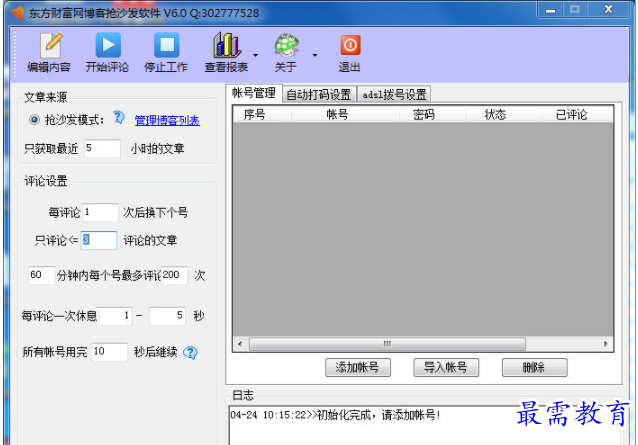This screenshot has width=638, height=445.
Task: Stop work via 停止工作 icon
Action: [166, 52]
